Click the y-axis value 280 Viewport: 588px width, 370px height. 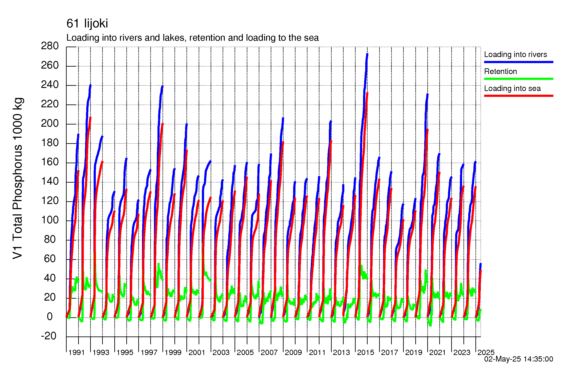pos(50,46)
